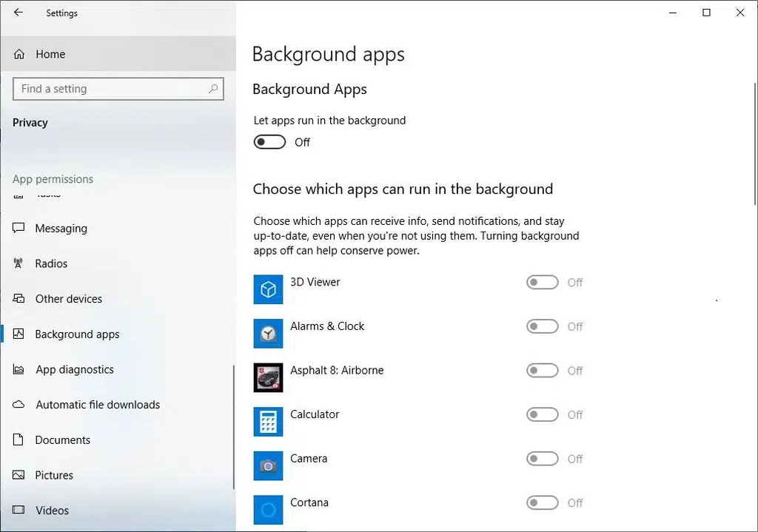Click the Camera app icon
The width and height of the screenshot is (758, 532).
(x=268, y=465)
